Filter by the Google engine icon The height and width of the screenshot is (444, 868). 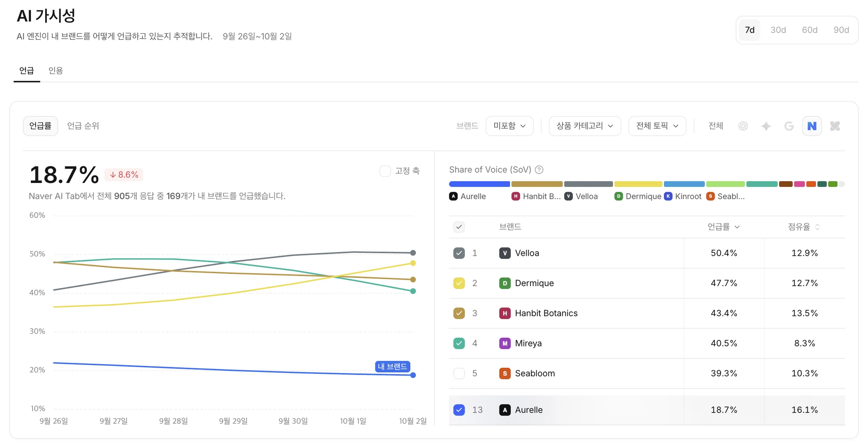click(x=789, y=126)
